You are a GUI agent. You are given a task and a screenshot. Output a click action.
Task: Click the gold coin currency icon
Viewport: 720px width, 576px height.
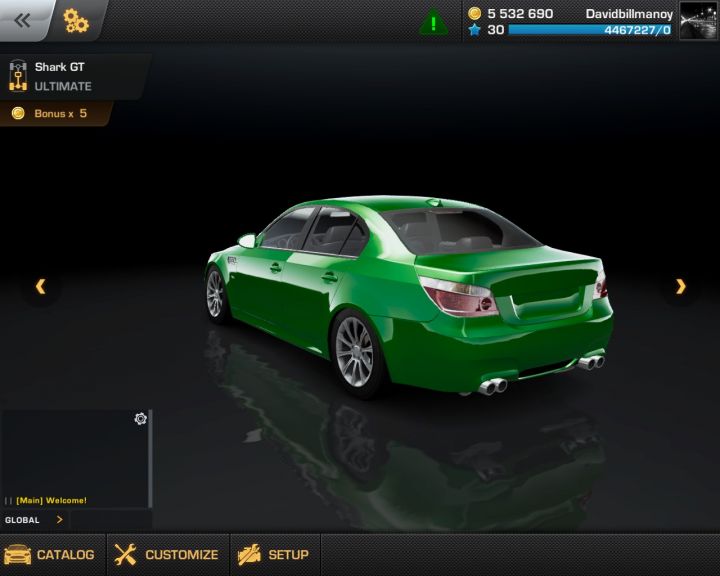[x=475, y=14]
